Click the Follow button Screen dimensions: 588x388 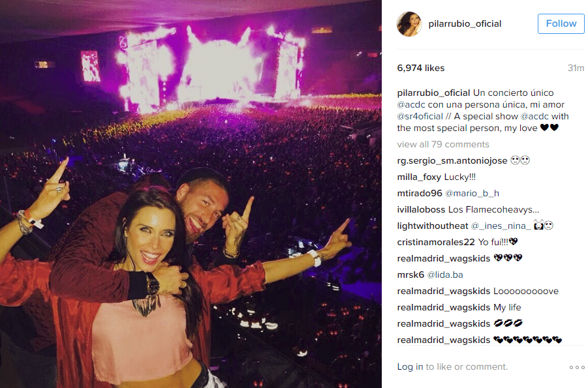click(x=561, y=23)
